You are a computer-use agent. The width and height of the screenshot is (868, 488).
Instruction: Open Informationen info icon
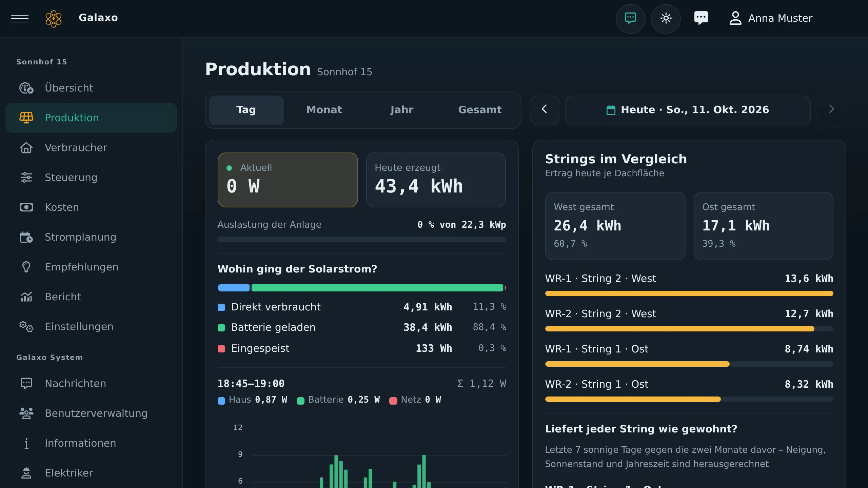coord(26,443)
